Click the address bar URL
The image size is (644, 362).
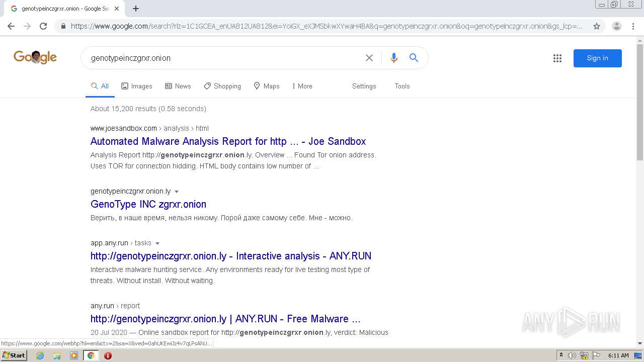click(x=327, y=26)
